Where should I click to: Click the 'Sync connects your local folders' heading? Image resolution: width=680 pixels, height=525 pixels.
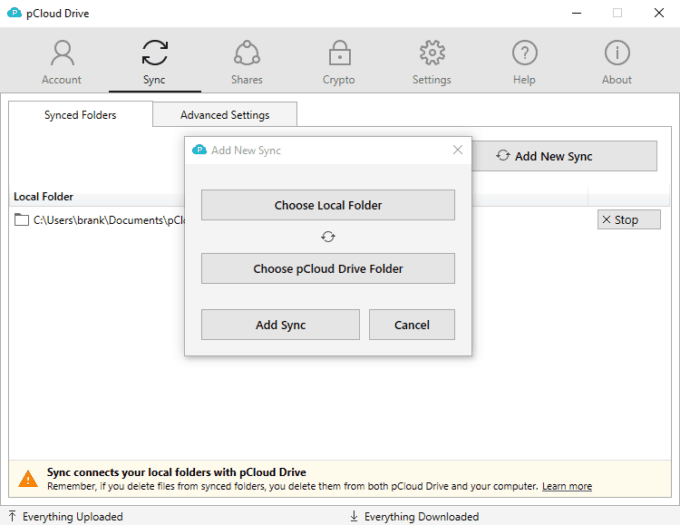click(177, 472)
